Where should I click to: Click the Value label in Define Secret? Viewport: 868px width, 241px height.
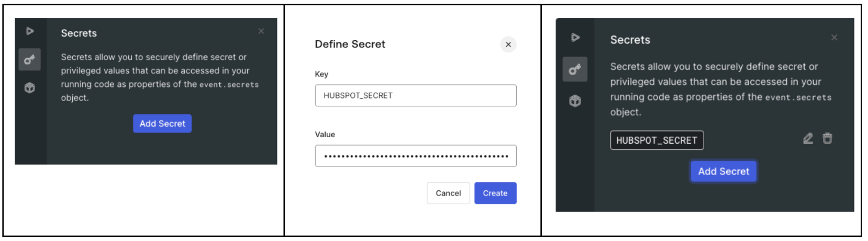pyautogui.click(x=325, y=135)
